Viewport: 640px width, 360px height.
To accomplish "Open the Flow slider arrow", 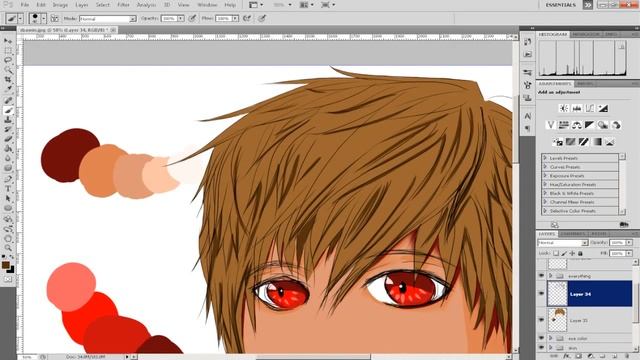I will 236,19.
